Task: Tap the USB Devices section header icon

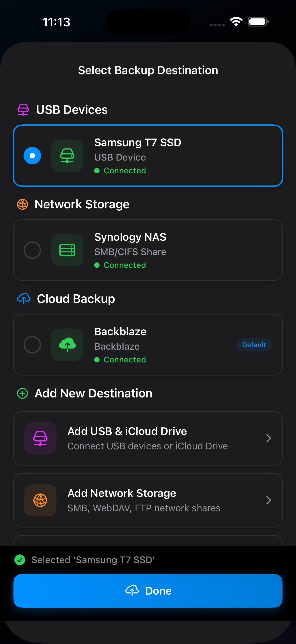Action: click(x=23, y=110)
